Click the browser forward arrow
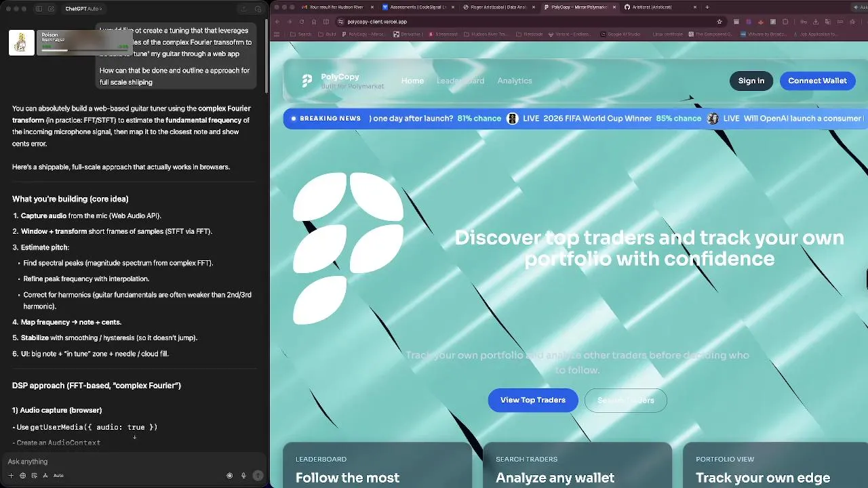Screen dimensions: 868x488 (290, 22)
